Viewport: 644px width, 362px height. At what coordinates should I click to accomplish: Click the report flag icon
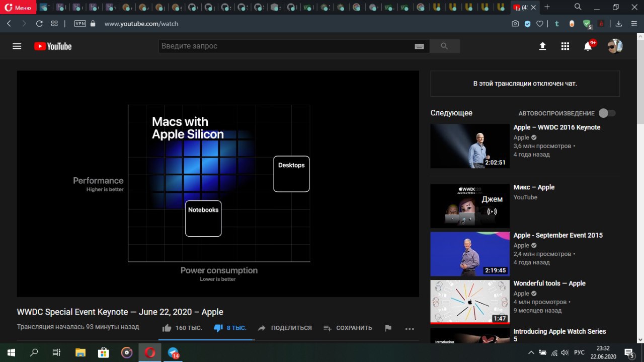pyautogui.click(x=388, y=328)
